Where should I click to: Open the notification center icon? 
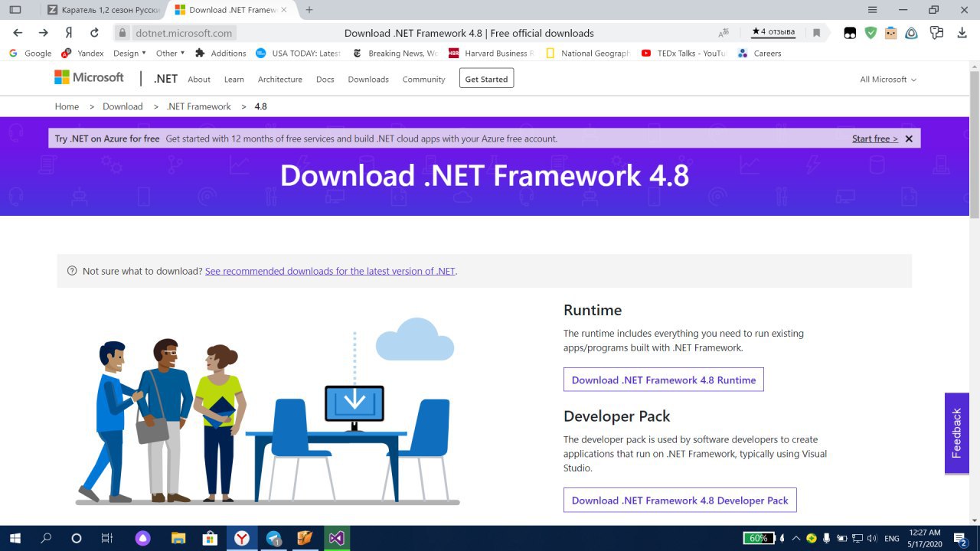[960, 538]
